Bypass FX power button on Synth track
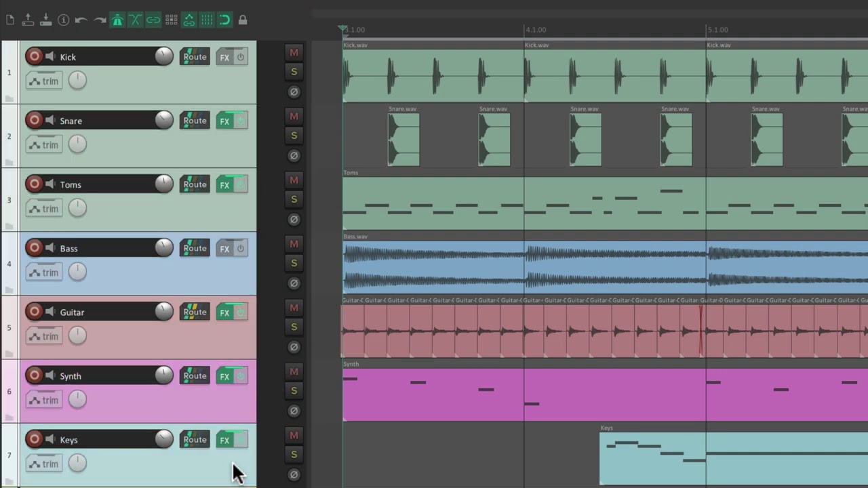The image size is (868, 488). point(241,376)
